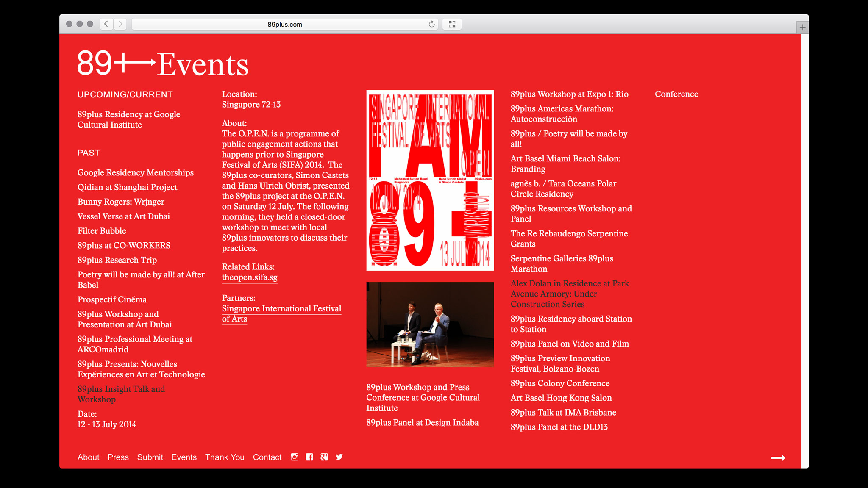Click the white next-page arrow at bottom right

pos(778,458)
